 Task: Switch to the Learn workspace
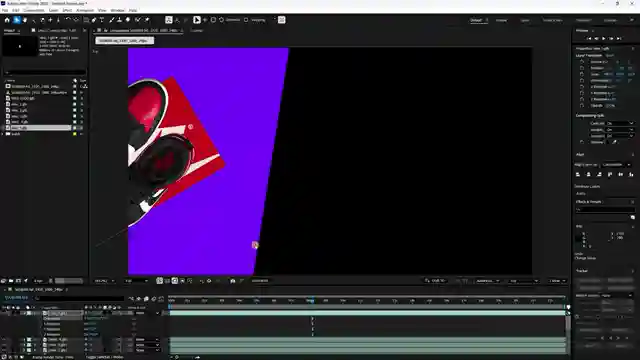[x=525, y=20]
